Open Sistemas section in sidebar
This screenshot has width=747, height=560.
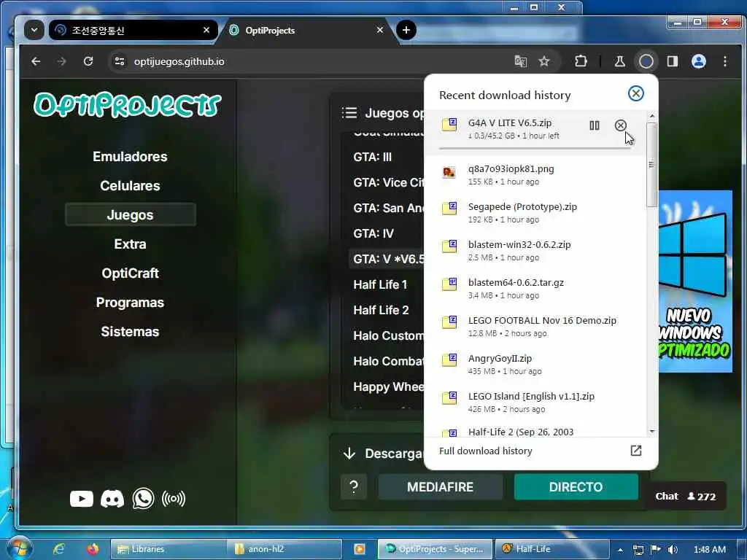pos(130,332)
